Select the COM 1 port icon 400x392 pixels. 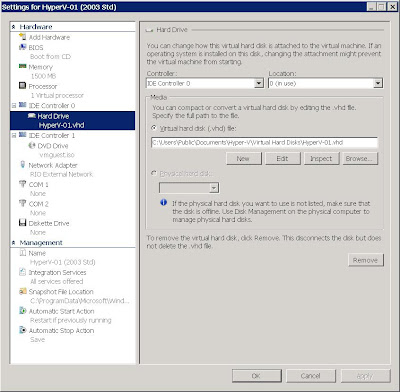(x=22, y=184)
